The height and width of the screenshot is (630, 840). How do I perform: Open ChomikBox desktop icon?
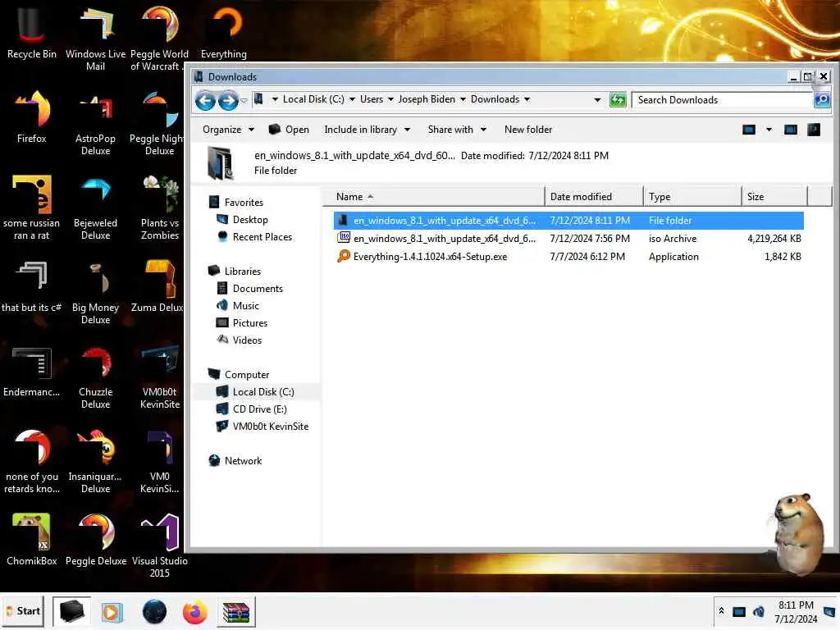click(32, 540)
